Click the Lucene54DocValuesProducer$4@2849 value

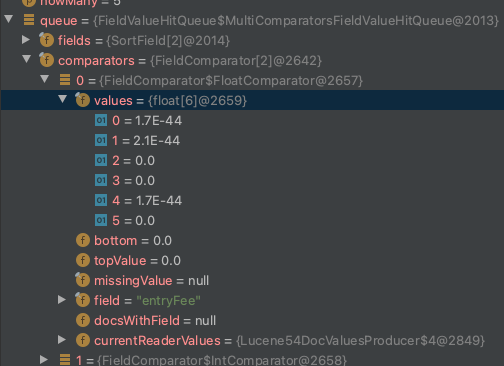[360, 341]
